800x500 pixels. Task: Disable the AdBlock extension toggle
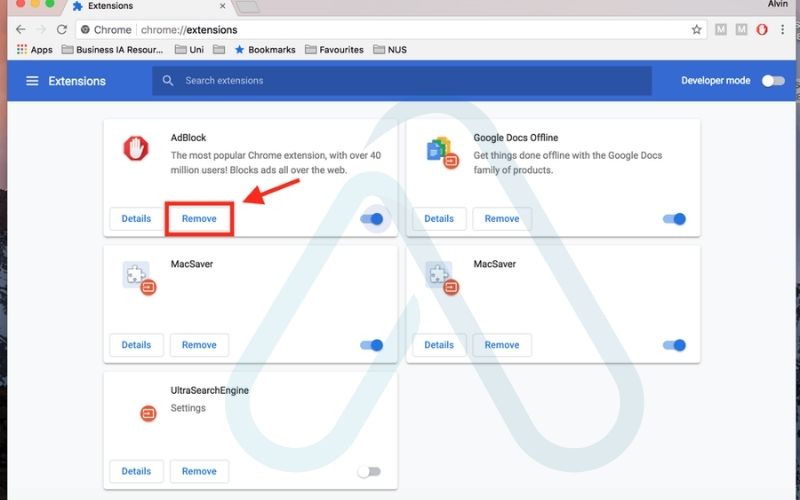tap(371, 219)
